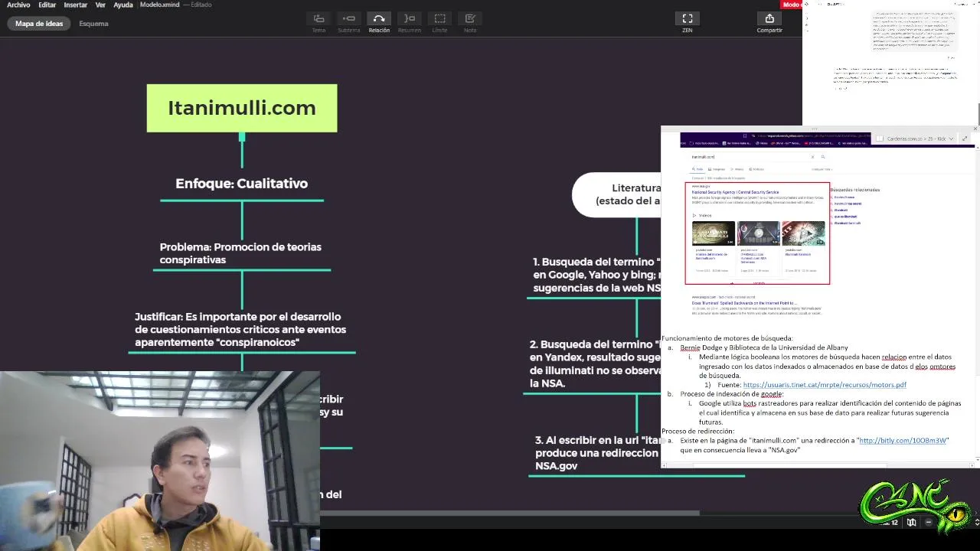Open the third video thumbnail in search results
This screenshot has width=980, height=551.
(803, 233)
